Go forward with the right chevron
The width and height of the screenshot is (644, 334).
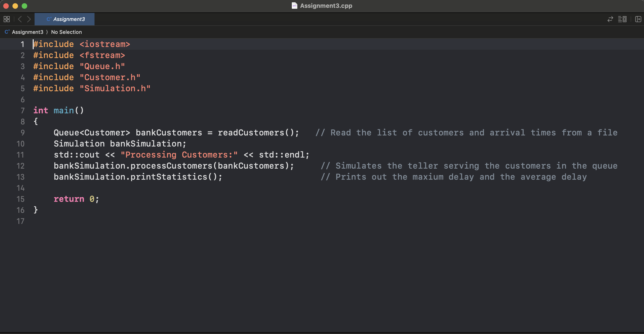(29, 19)
